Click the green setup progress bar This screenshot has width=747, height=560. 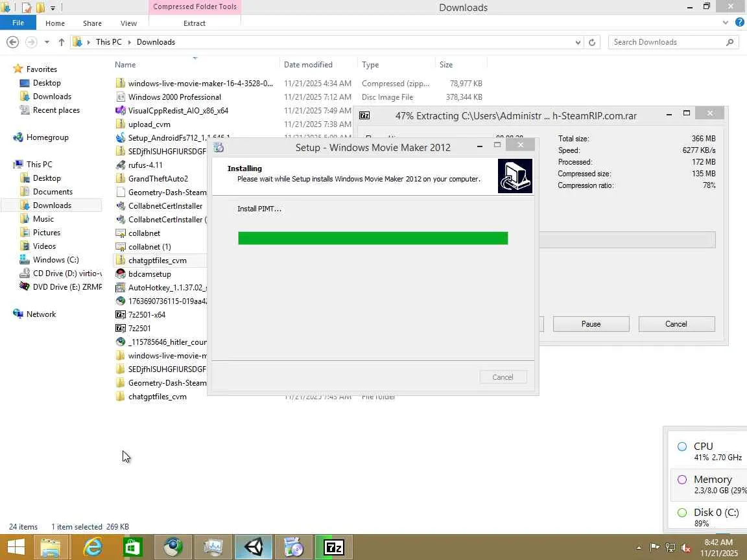coord(373,238)
